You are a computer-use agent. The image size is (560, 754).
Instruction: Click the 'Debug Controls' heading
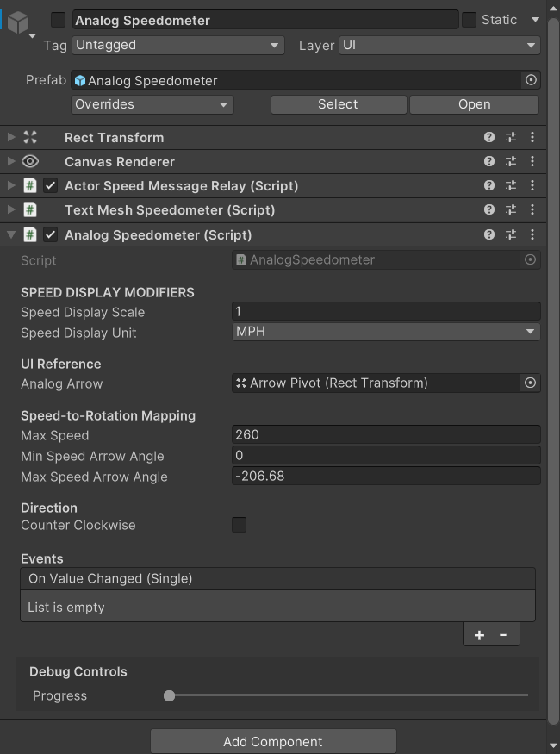(78, 671)
